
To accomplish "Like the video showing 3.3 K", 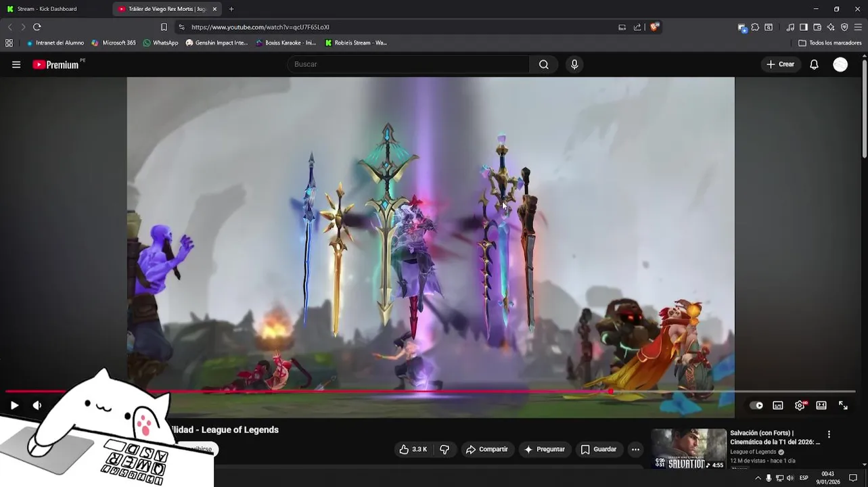I will click(x=413, y=449).
